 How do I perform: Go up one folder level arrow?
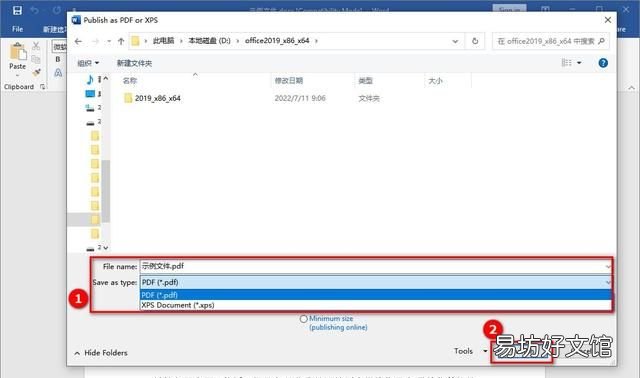[x=121, y=41]
